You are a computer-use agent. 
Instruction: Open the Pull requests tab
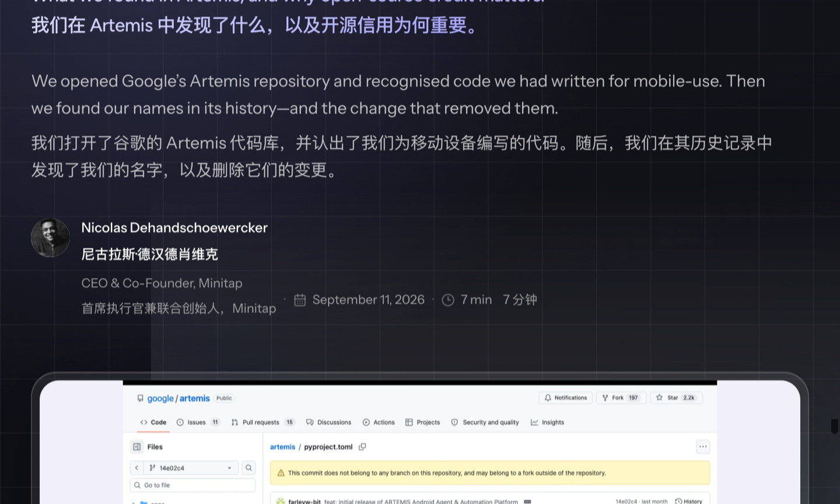pos(263,422)
